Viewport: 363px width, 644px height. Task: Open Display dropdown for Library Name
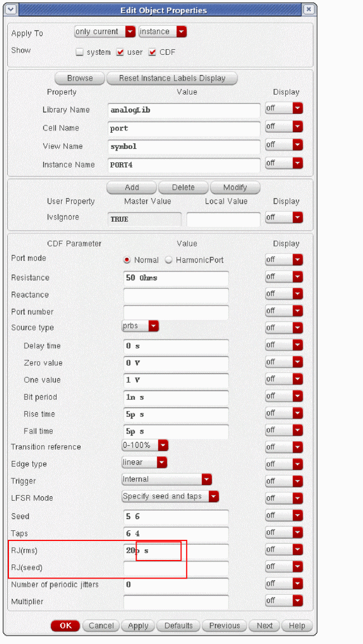pos(283,109)
